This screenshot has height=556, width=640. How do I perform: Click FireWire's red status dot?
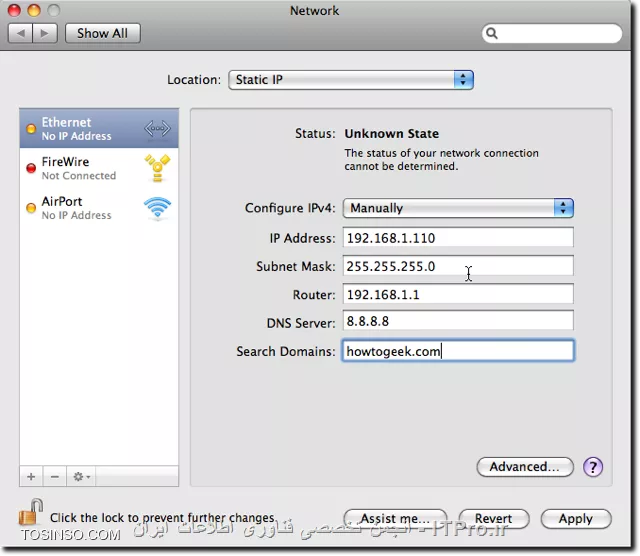[31, 168]
